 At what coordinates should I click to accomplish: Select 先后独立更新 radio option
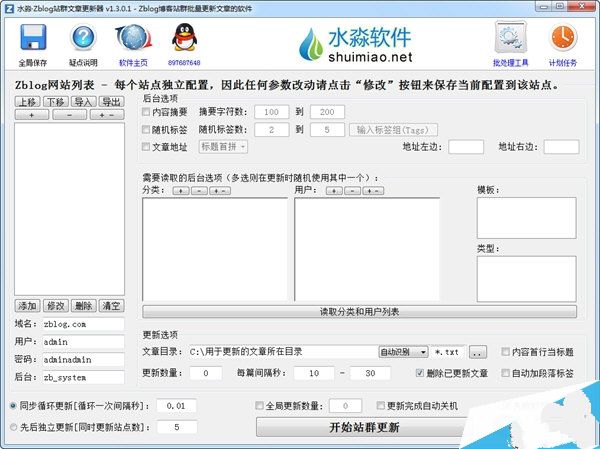coord(13,427)
